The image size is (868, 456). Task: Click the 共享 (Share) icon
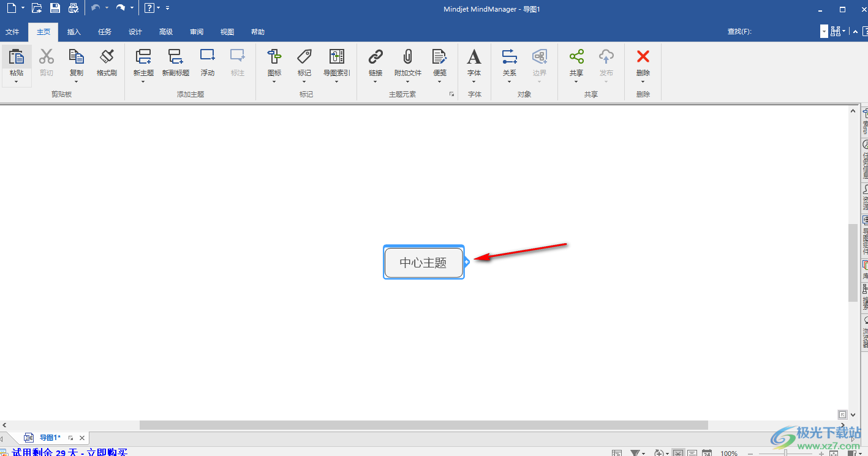(x=576, y=57)
